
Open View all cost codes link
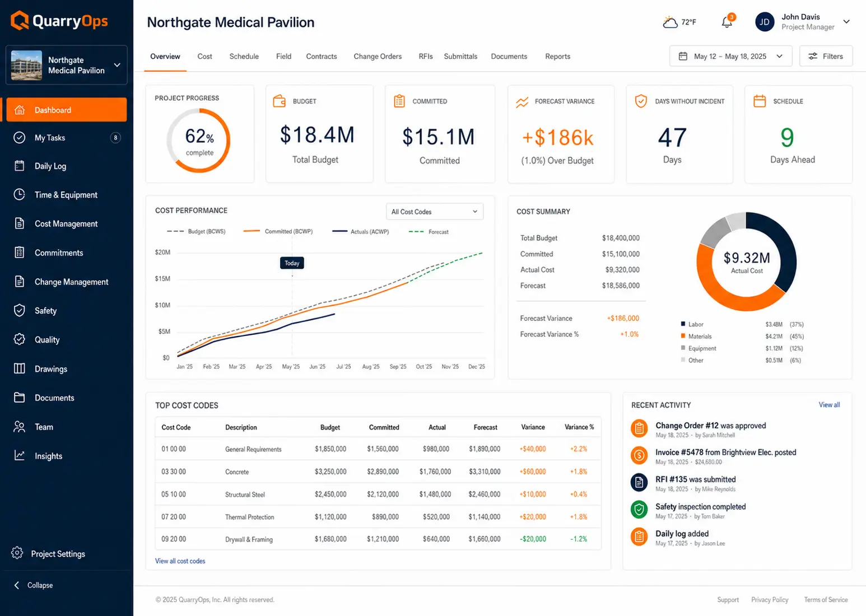pyautogui.click(x=180, y=561)
